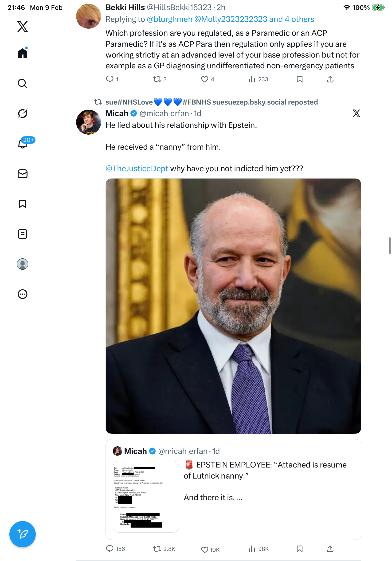This screenshot has width=392, height=561.
Task: Reply to Micah's post with 156 replies
Action: pyautogui.click(x=110, y=549)
